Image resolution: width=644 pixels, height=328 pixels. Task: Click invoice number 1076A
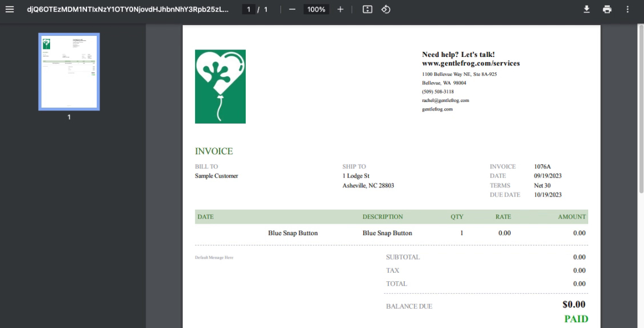pos(542,166)
